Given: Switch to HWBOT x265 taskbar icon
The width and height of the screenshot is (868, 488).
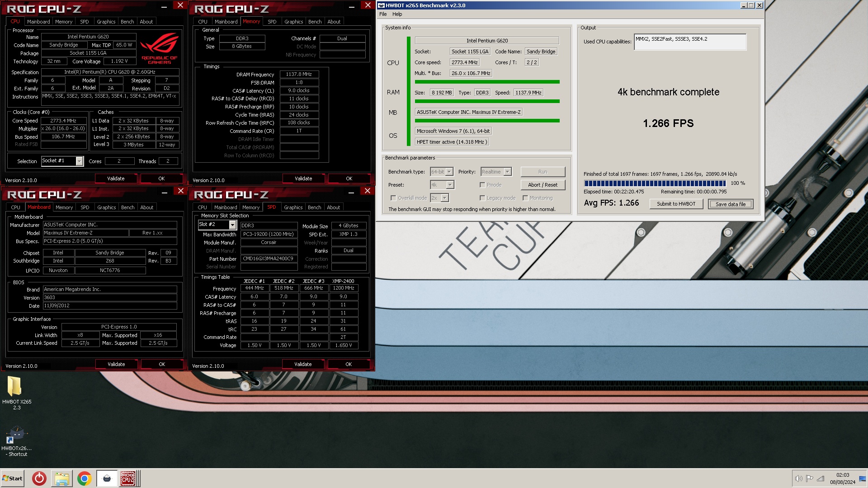Looking at the screenshot, I should (x=107, y=479).
